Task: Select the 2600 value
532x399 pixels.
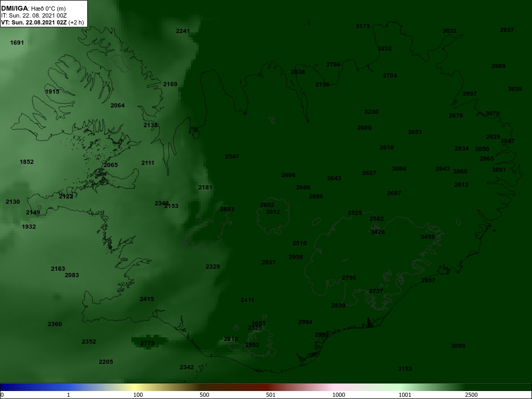Action: [364, 128]
